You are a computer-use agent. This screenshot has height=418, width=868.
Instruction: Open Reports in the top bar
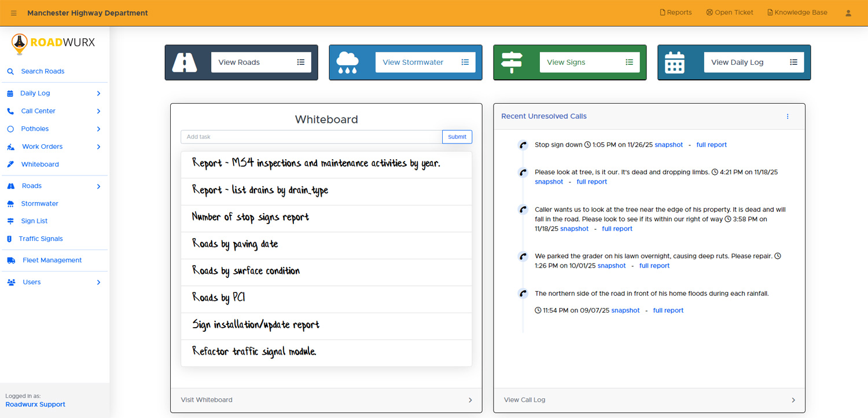pos(676,13)
